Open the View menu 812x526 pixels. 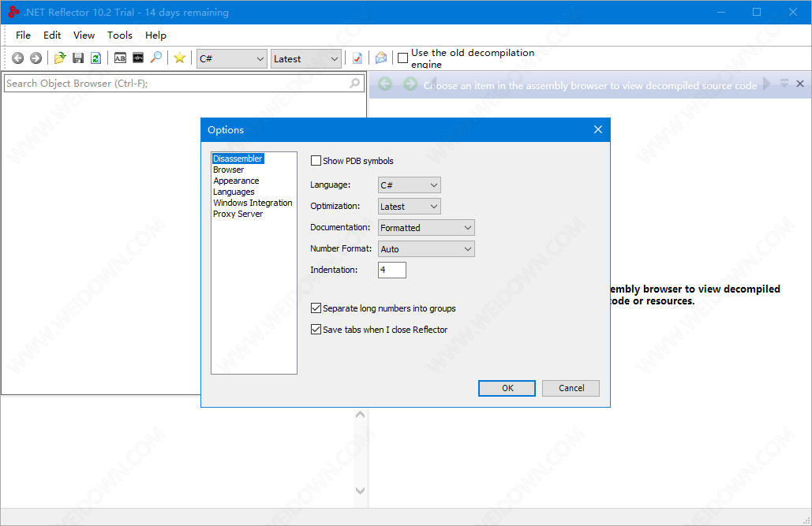coord(84,35)
